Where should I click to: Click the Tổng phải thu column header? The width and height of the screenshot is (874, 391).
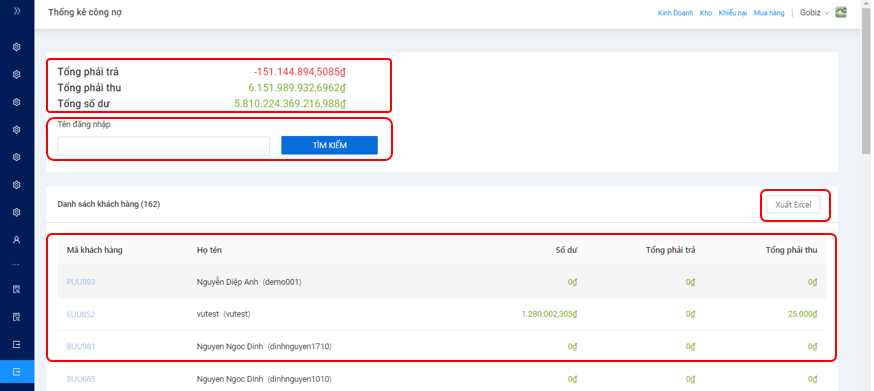click(792, 250)
